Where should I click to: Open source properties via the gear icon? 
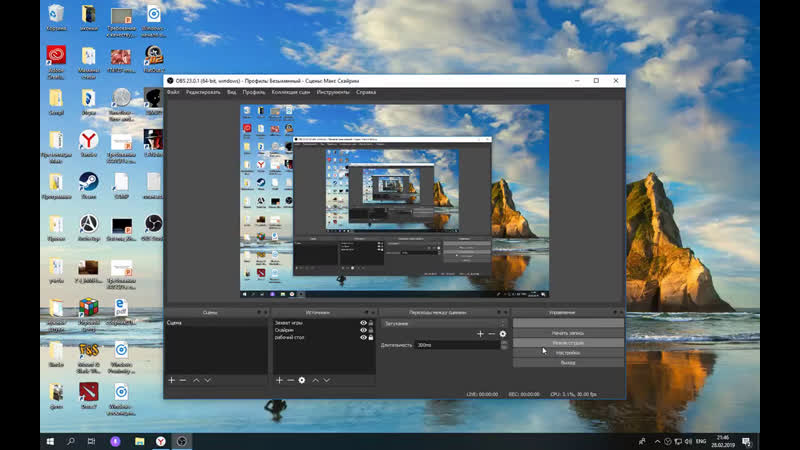(302, 380)
